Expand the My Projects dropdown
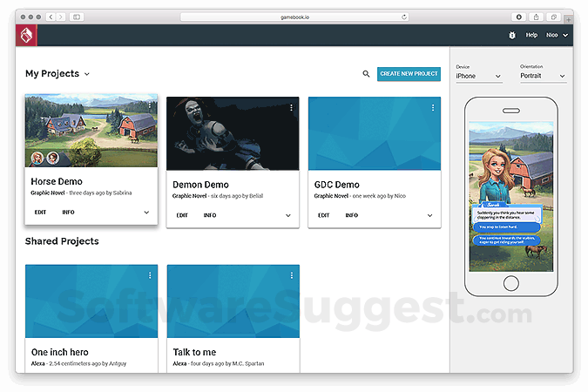This screenshot has height=392, width=588. click(x=87, y=74)
